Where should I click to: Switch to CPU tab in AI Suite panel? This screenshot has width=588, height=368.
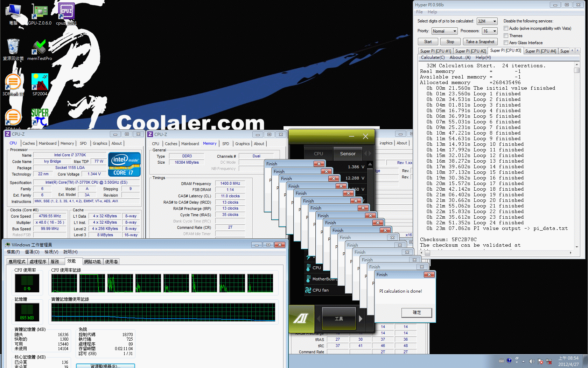pyautogui.click(x=318, y=154)
